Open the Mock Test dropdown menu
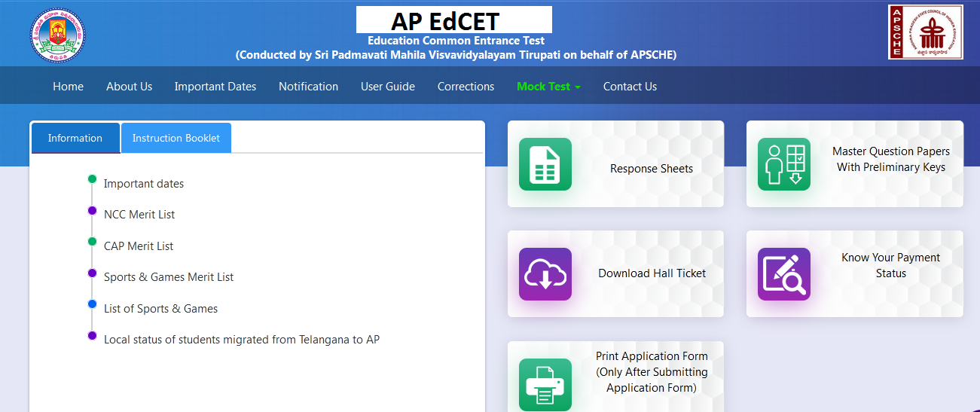The image size is (980, 412). click(x=548, y=87)
